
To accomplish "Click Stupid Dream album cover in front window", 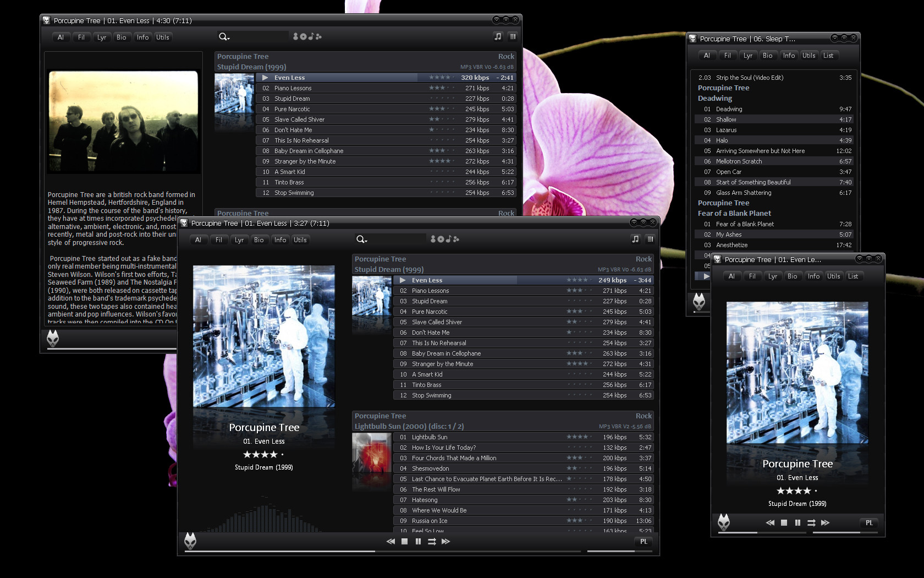I will (264, 336).
